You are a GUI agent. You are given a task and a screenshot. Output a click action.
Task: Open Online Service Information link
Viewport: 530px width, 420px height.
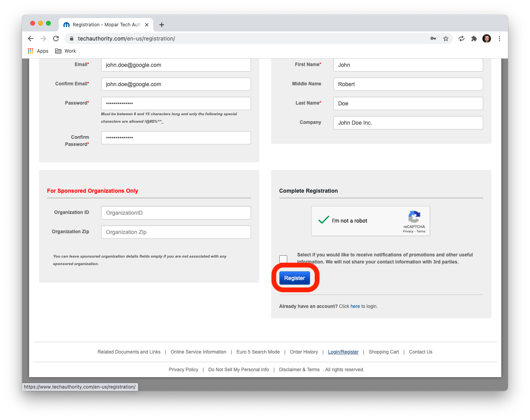(x=198, y=352)
